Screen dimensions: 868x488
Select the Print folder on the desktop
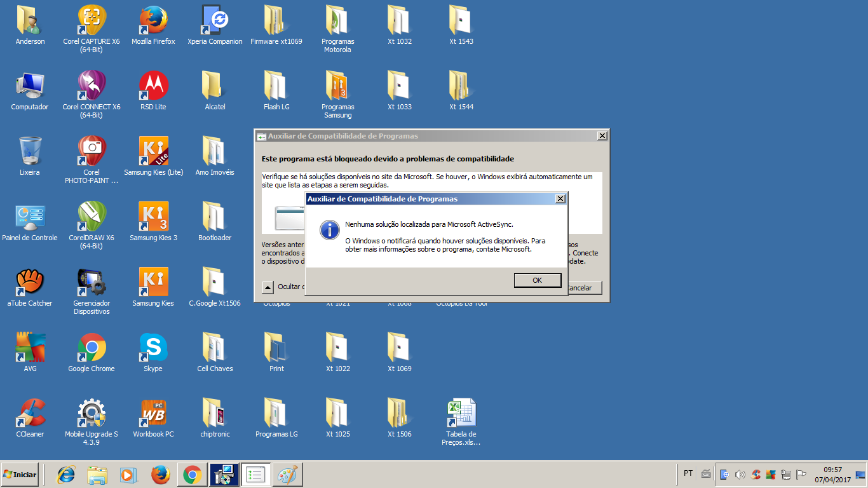pyautogui.click(x=276, y=353)
